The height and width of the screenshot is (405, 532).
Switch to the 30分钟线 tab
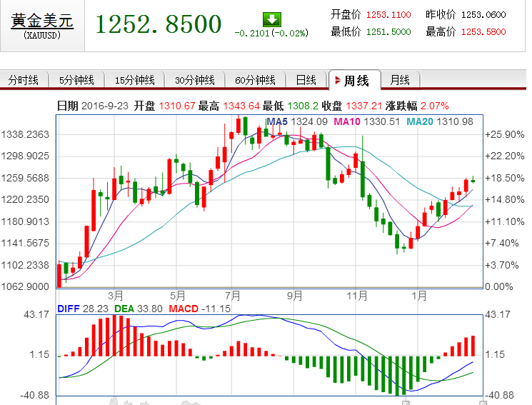tap(195, 80)
